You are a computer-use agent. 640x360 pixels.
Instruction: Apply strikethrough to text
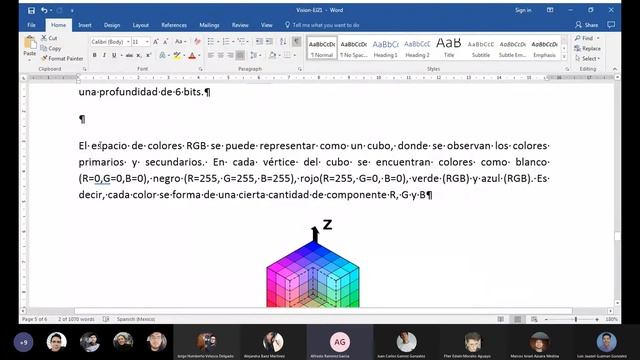tap(129, 55)
